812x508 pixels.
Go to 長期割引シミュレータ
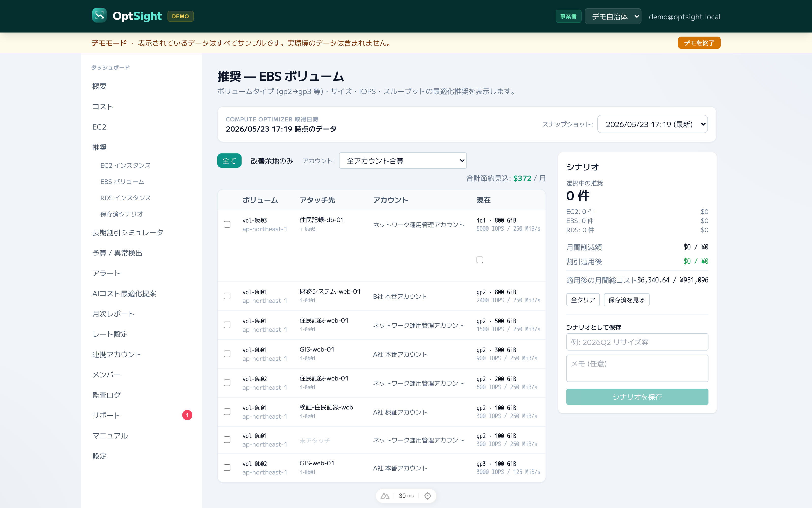pyautogui.click(x=127, y=232)
